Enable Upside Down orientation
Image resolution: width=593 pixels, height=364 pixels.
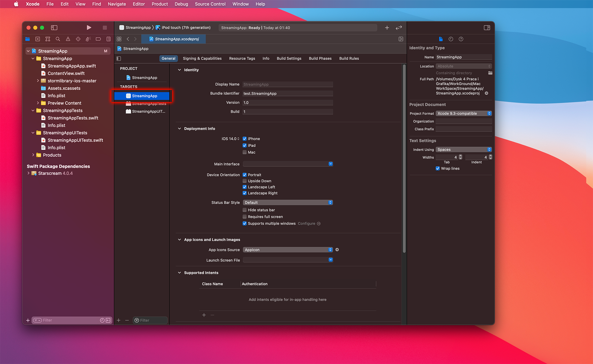tap(245, 181)
